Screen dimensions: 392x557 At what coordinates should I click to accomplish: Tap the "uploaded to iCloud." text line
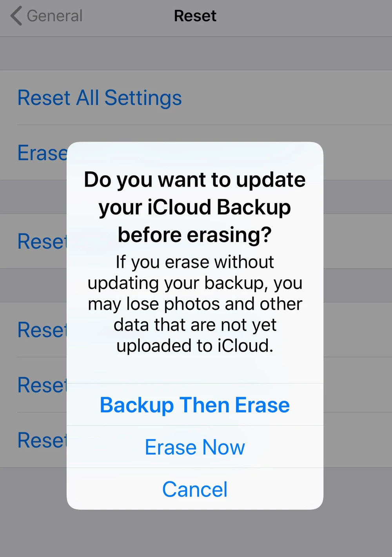(x=195, y=346)
